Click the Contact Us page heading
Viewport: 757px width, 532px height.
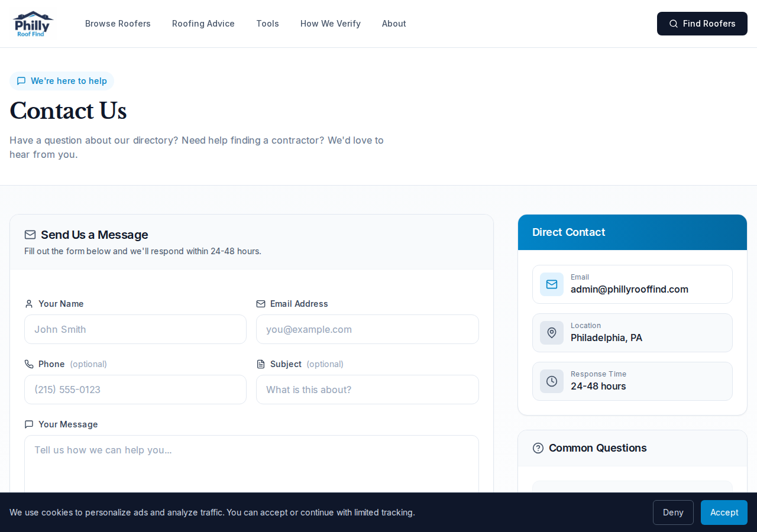pos(68,111)
